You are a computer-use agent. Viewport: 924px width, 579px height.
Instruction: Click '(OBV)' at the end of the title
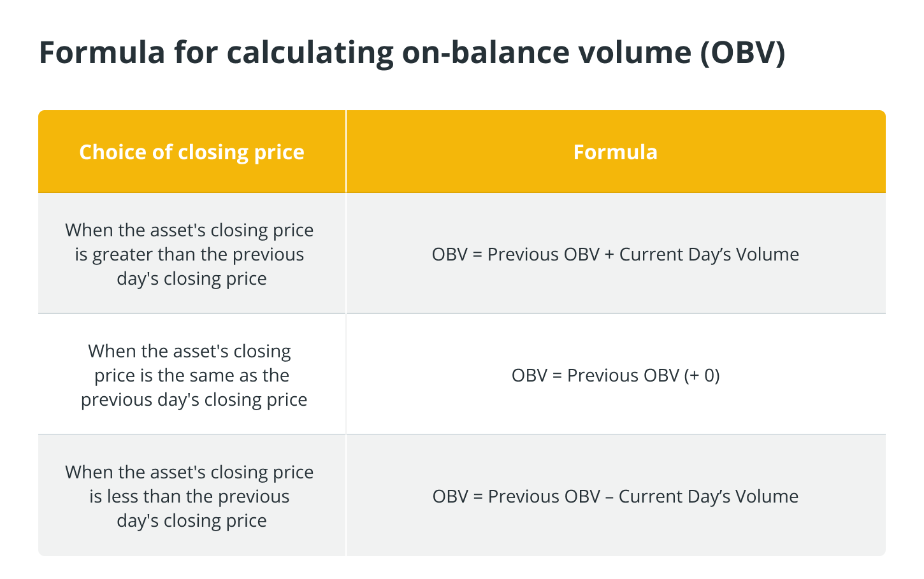coord(742,53)
